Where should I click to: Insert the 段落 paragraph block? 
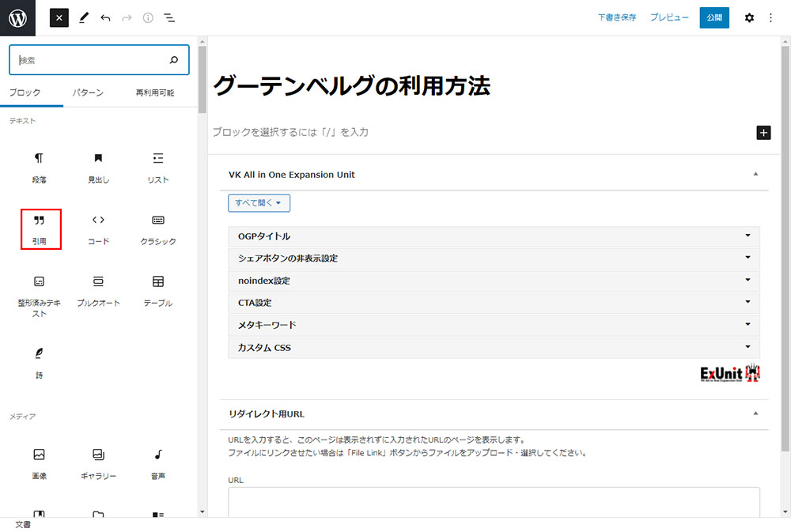(x=39, y=167)
